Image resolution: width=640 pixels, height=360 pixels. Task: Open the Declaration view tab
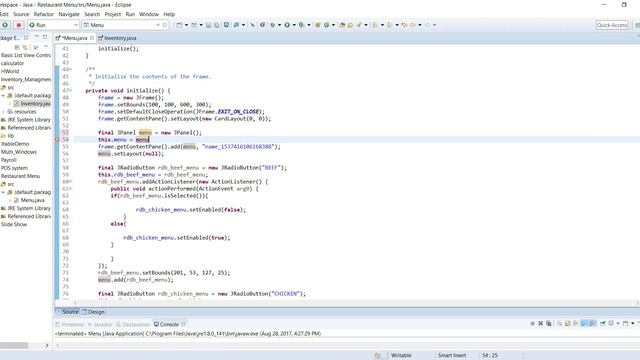click(x=133, y=324)
